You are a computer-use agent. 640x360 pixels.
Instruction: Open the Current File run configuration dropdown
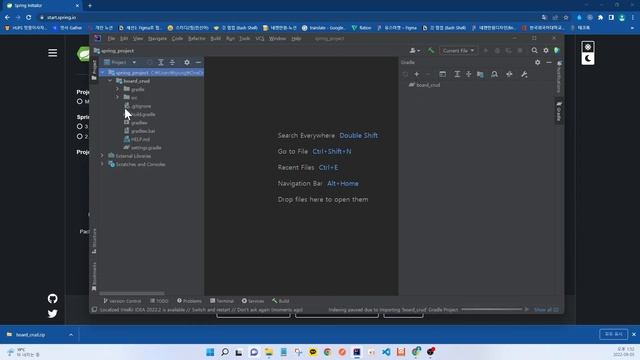click(458, 51)
